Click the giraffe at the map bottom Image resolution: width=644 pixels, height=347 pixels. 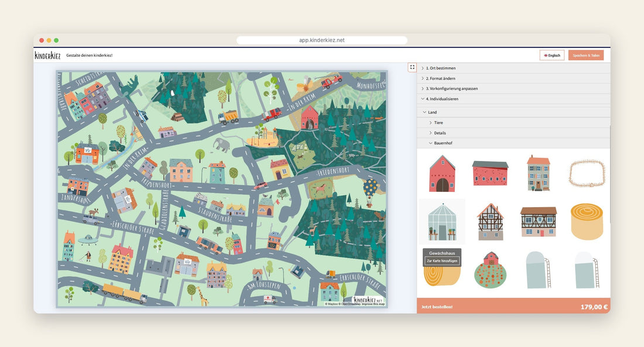(x=203, y=296)
